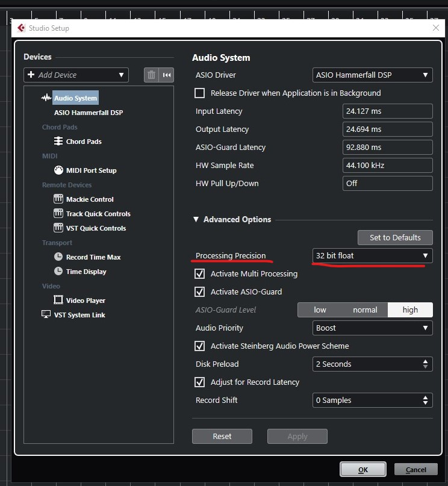Select ASIO Hammerfall DSP in device tree
Screen dimensions: 448x486
[89, 113]
